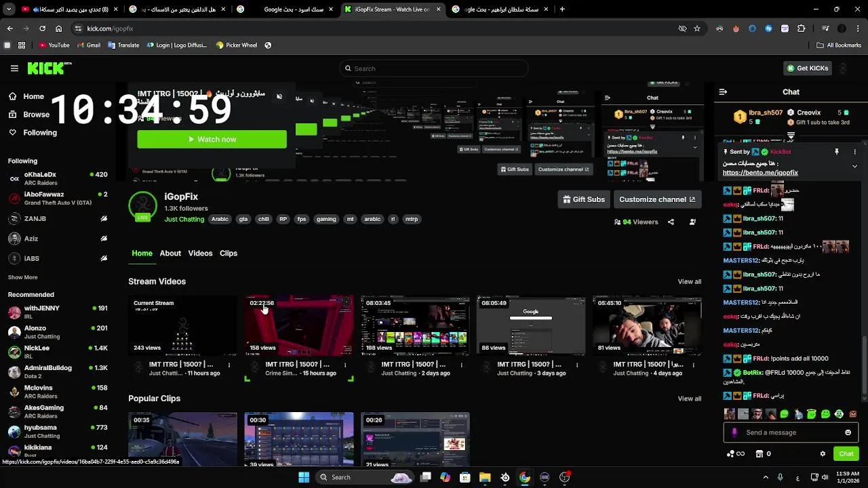Open All Bookmarks folder
Screen dimensions: 868x488
tap(839, 45)
